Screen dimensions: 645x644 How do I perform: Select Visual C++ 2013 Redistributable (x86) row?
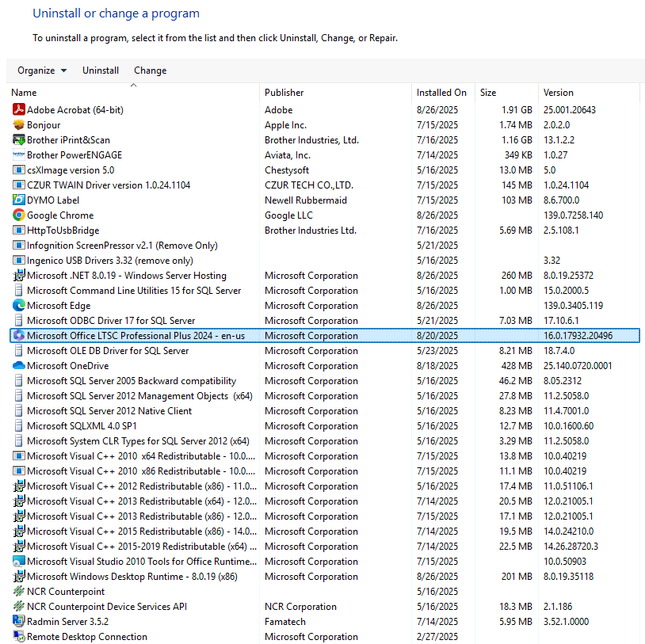click(x=325, y=516)
